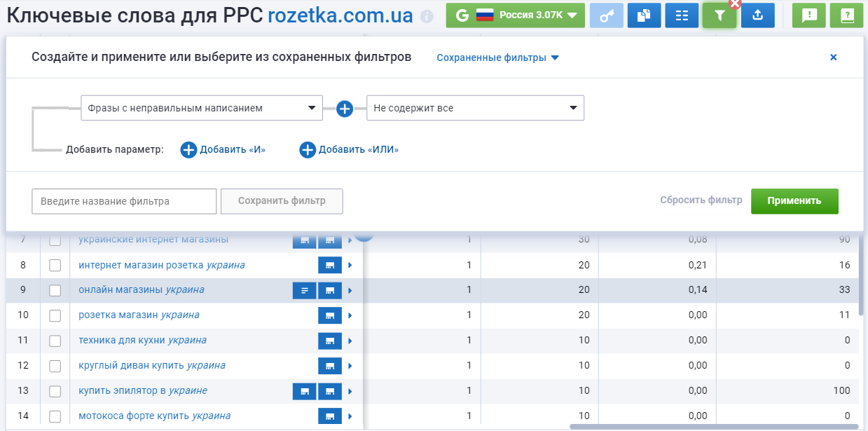
Task: Open keyword «онлайн магазины украина»
Action: point(142,289)
